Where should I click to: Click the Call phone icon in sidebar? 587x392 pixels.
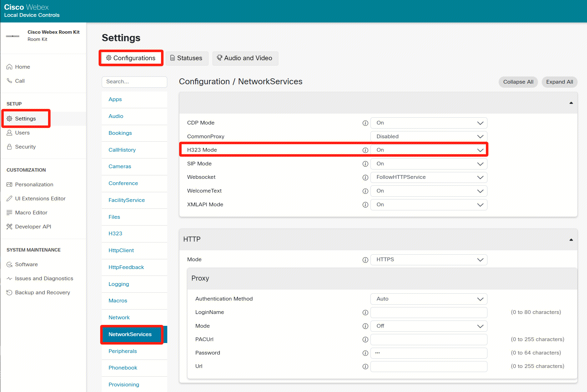pos(9,81)
